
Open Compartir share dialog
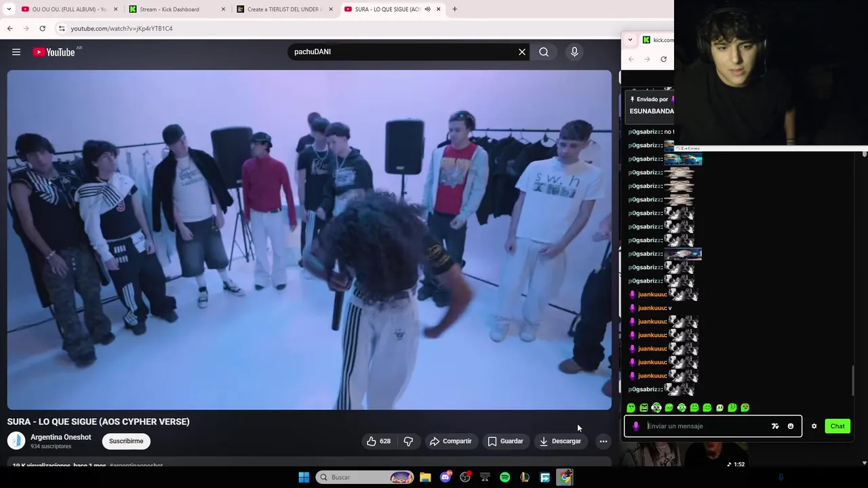pos(450,441)
